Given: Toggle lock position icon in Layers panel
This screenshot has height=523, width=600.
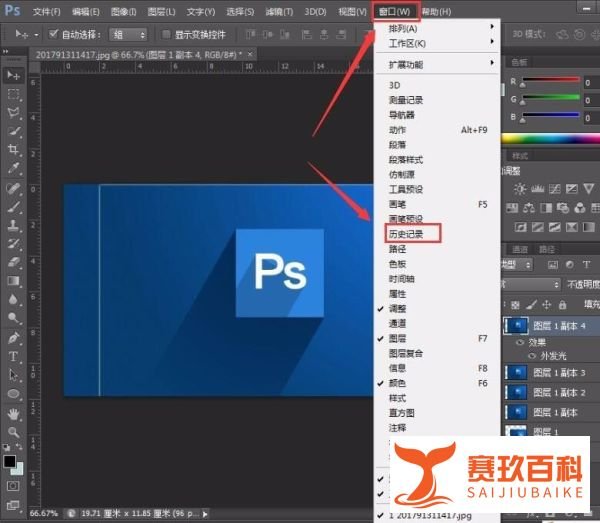Looking at the screenshot, I should (x=546, y=305).
